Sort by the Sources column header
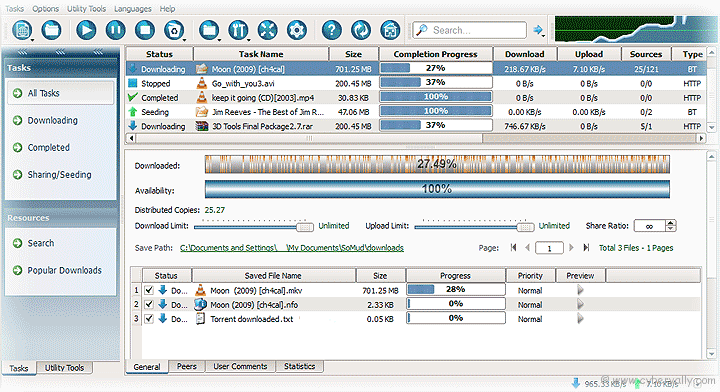This screenshot has width=720, height=392. 646,54
